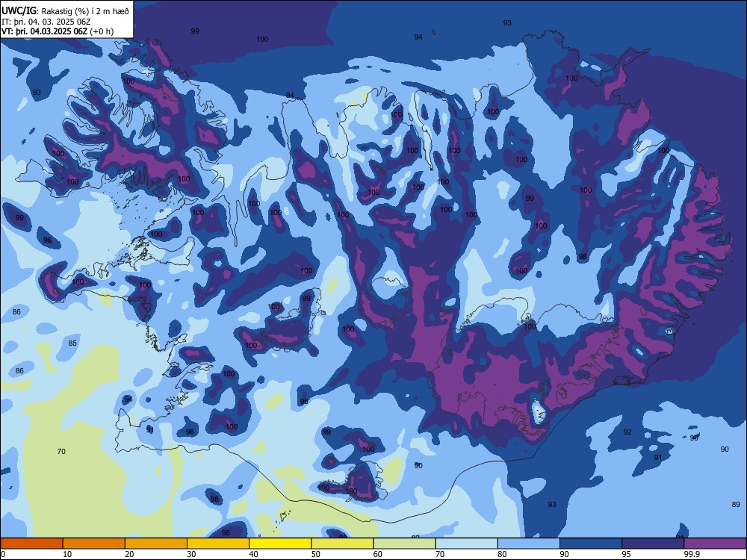Click the pale blue 70–80 legend swatch
The width and height of the screenshot is (747, 560).
point(466,544)
